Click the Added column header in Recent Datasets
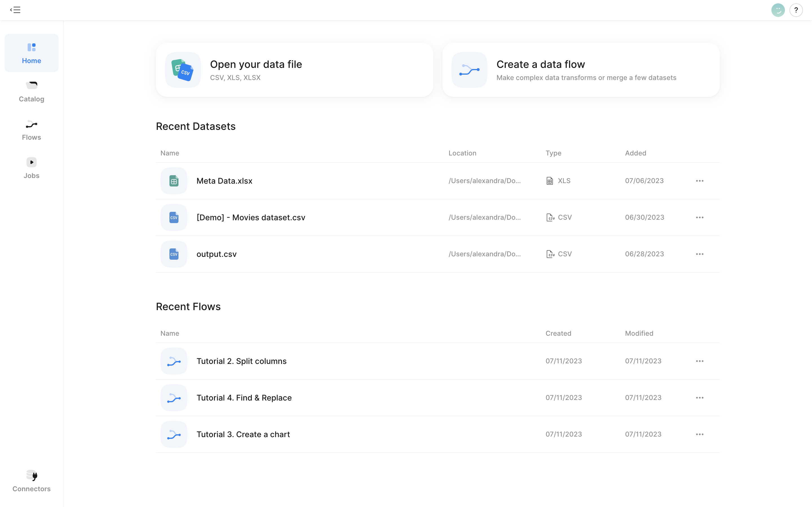Viewport: 812px width, 507px height. coord(636,153)
